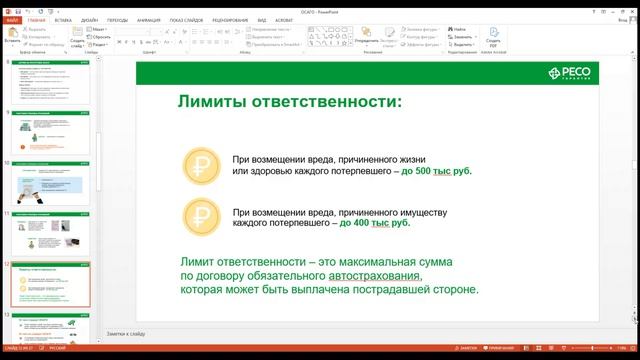Expand Section (Раздел) dropdown
The height and width of the screenshot is (360, 640).
click(98, 44)
